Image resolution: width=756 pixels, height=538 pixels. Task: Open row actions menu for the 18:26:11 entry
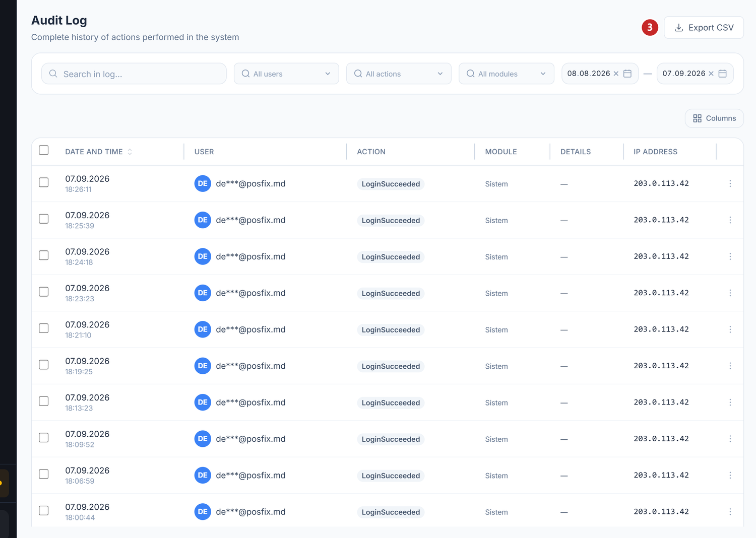tap(730, 184)
